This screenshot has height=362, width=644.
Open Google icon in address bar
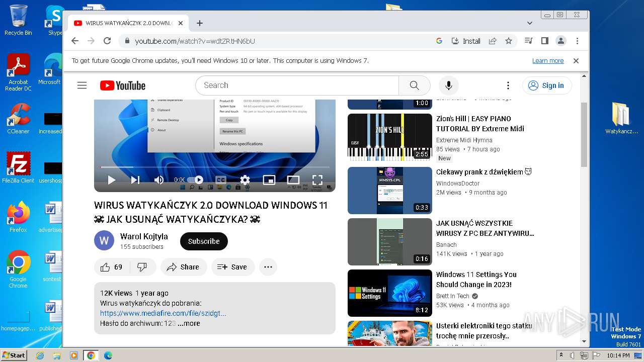coord(439,41)
